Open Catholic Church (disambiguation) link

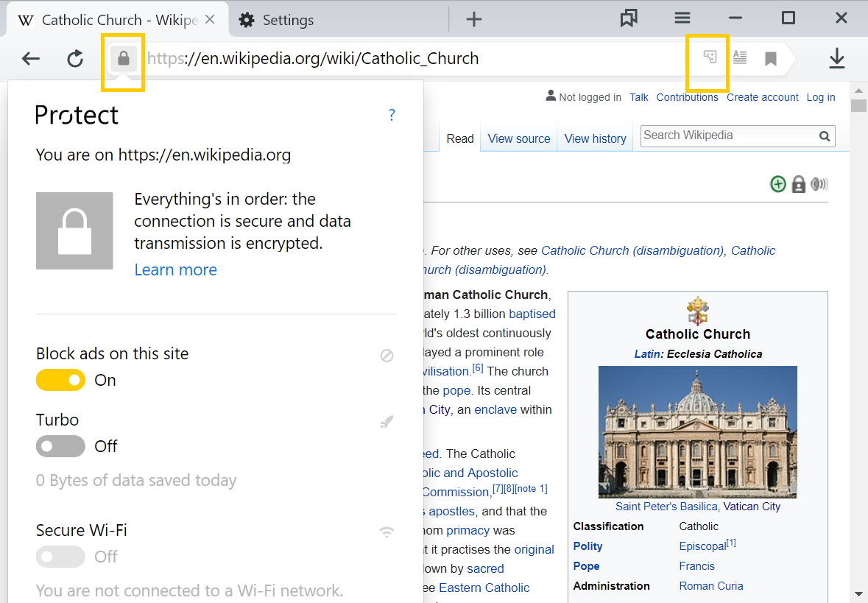tap(632, 250)
